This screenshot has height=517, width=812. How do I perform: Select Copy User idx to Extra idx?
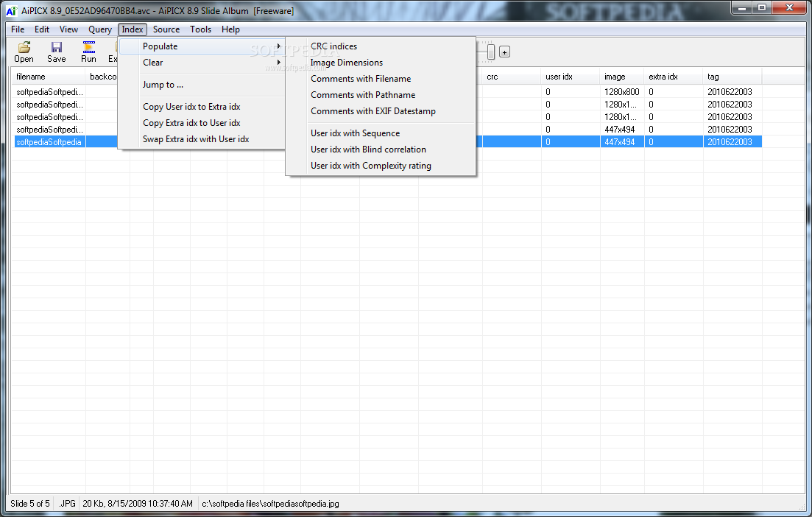pyautogui.click(x=202, y=107)
